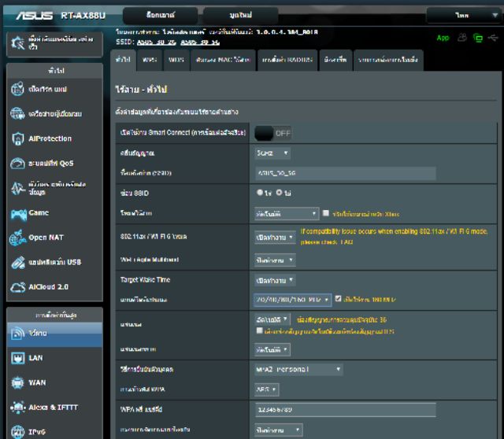This screenshot has width=504, height=439.
Task: Click the Game controller icon in sidebar
Action: pos(17,212)
